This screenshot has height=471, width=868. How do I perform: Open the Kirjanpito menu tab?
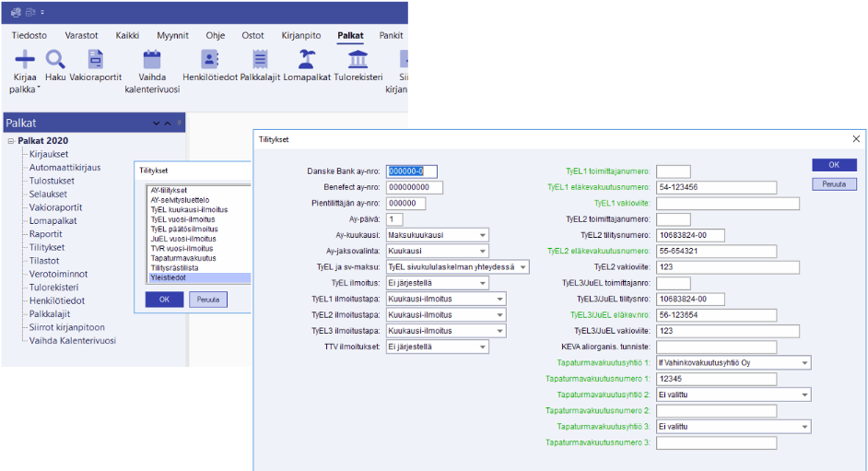point(301,36)
